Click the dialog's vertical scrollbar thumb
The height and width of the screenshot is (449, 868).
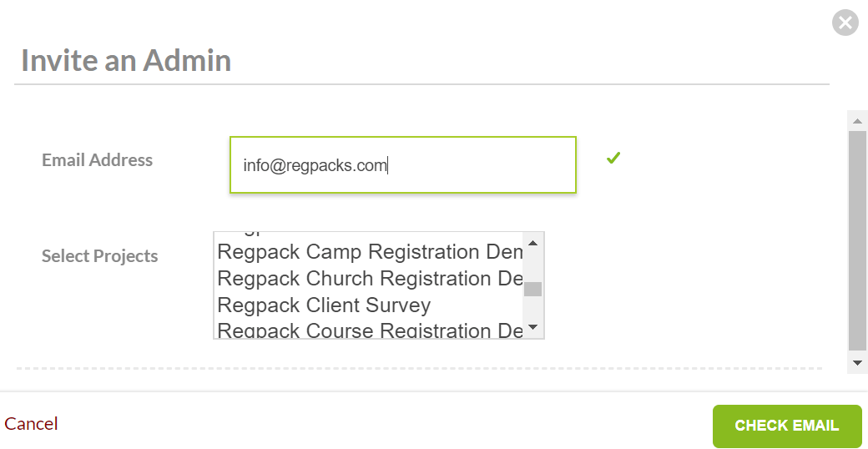pos(857,240)
